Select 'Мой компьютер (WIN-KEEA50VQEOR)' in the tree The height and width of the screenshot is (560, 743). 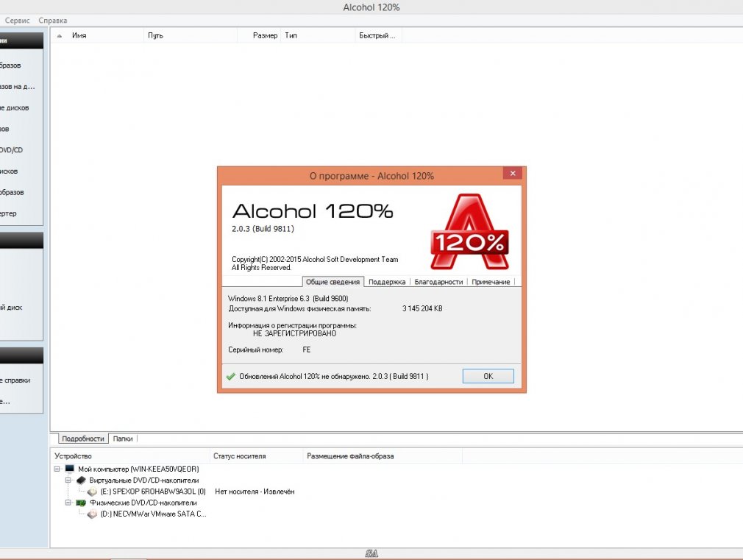(x=138, y=469)
